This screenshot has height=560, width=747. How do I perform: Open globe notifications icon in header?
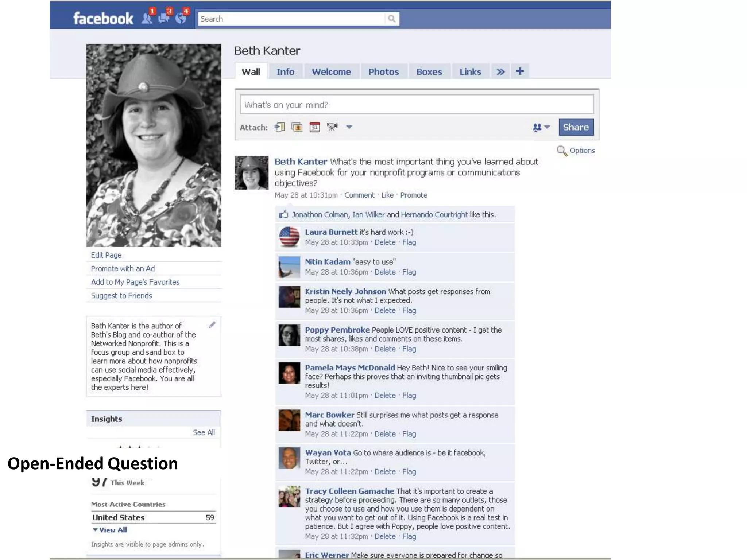click(181, 18)
